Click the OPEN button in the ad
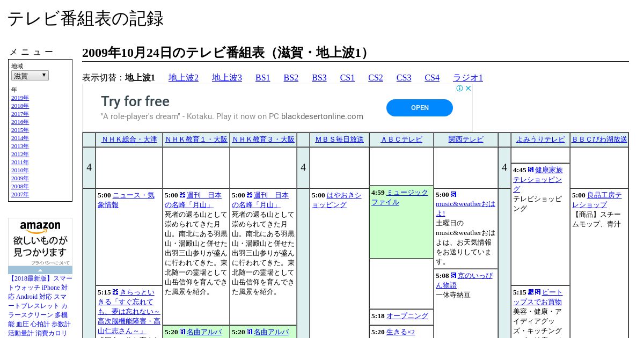 pyautogui.click(x=420, y=108)
